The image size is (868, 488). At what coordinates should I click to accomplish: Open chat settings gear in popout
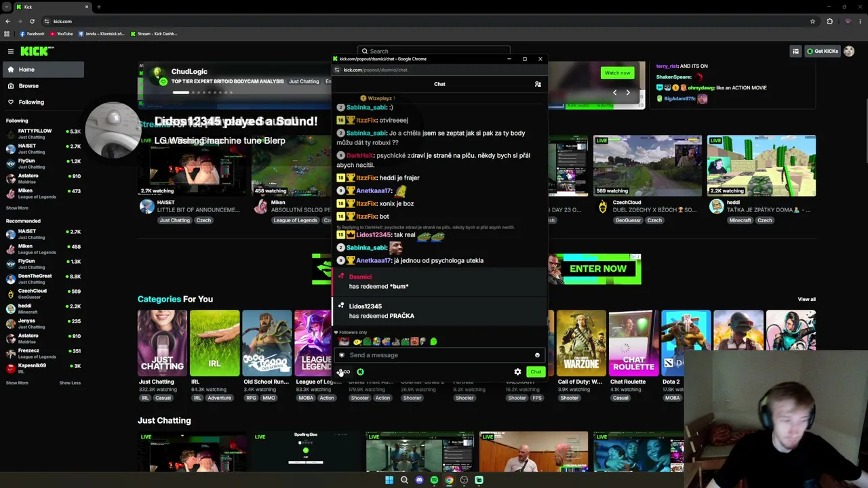tap(517, 371)
